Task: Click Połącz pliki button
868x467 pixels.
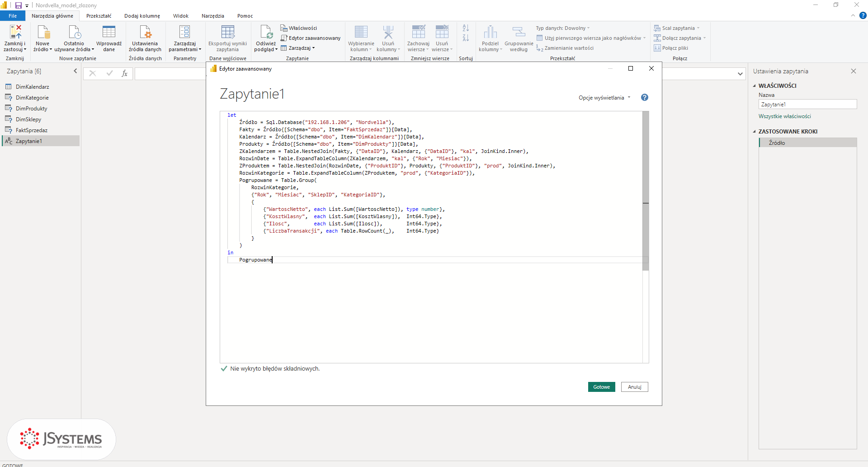Action: pos(671,48)
